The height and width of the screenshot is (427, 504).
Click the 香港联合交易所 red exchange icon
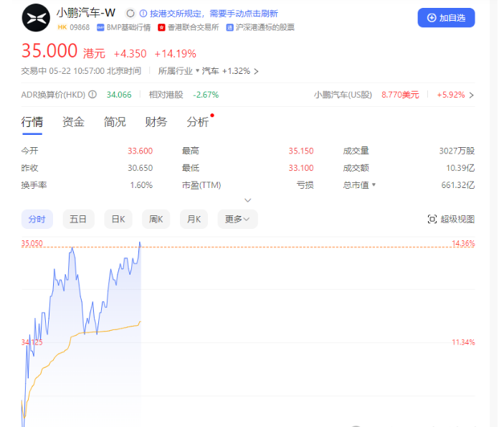click(161, 28)
